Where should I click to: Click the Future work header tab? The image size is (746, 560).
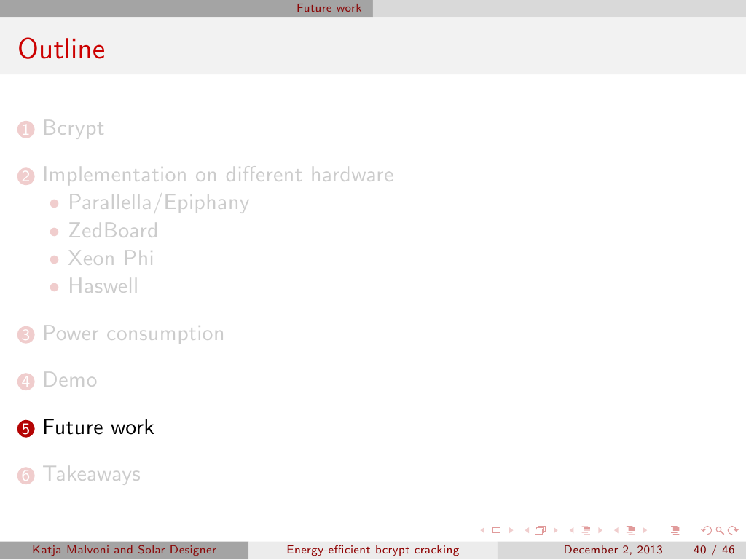(x=329, y=8)
